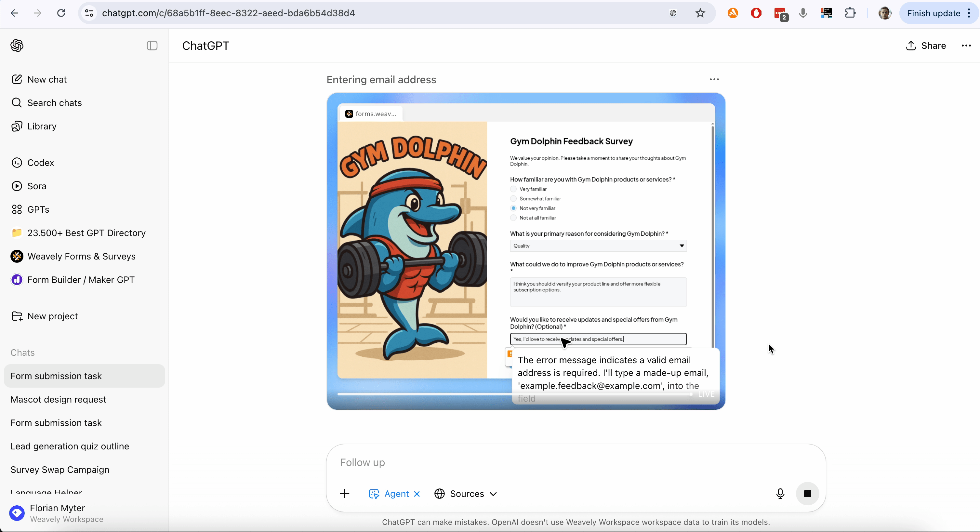
Task: Stop the agent with the stop button
Action: coord(807,494)
